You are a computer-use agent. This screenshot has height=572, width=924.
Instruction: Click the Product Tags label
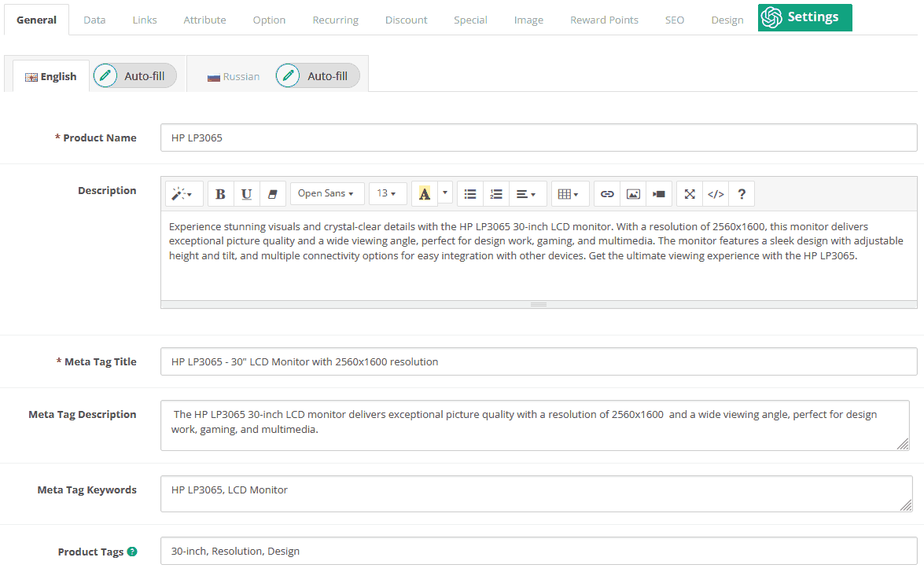90,552
